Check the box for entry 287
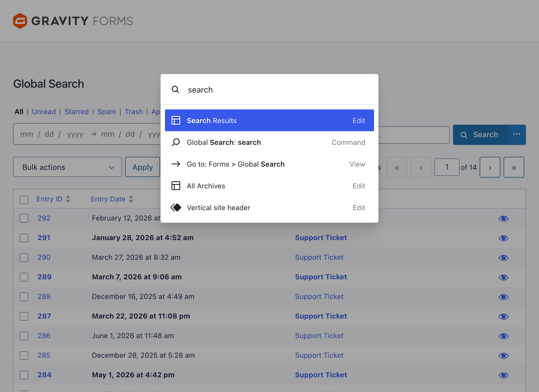The width and height of the screenshot is (539, 392). point(24,316)
